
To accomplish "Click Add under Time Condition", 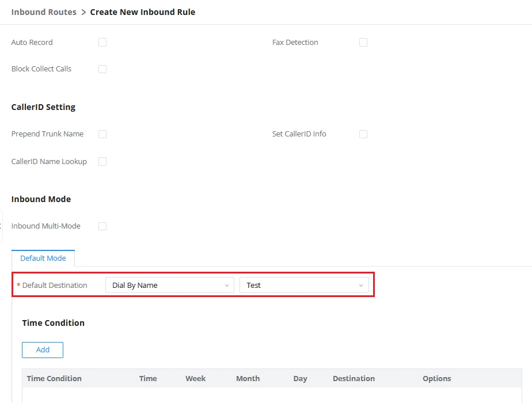I will tap(43, 349).
